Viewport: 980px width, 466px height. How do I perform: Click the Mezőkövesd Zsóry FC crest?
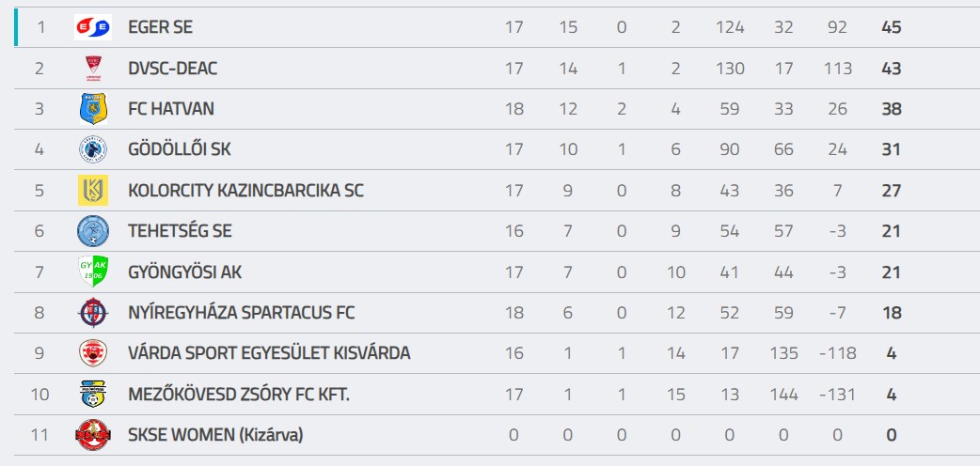click(x=93, y=395)
